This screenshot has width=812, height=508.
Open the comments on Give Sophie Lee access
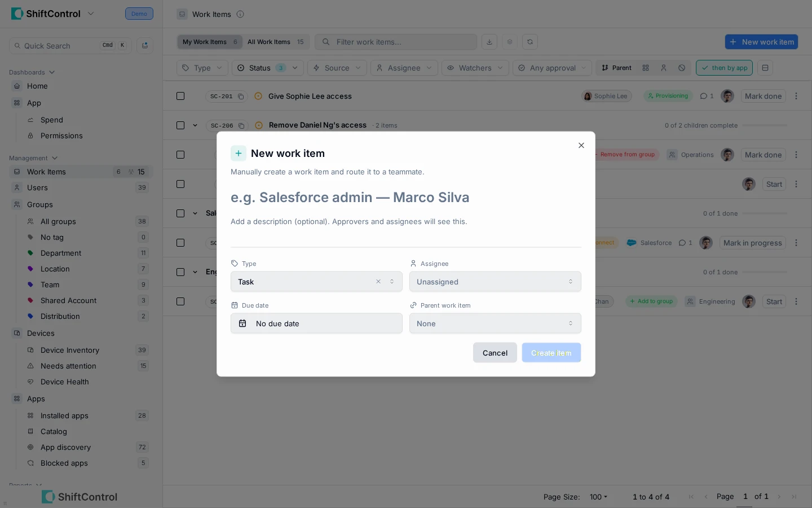click(707, 96)
